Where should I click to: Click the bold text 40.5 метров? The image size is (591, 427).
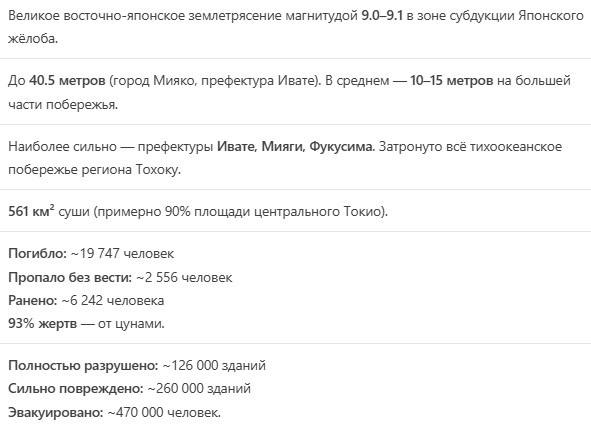(67, 81)
